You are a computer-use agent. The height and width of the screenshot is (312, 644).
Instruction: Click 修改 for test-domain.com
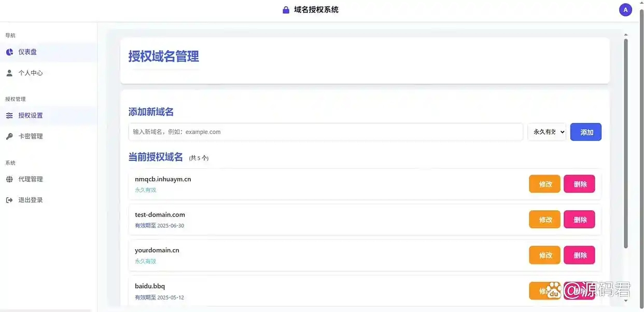544,219
